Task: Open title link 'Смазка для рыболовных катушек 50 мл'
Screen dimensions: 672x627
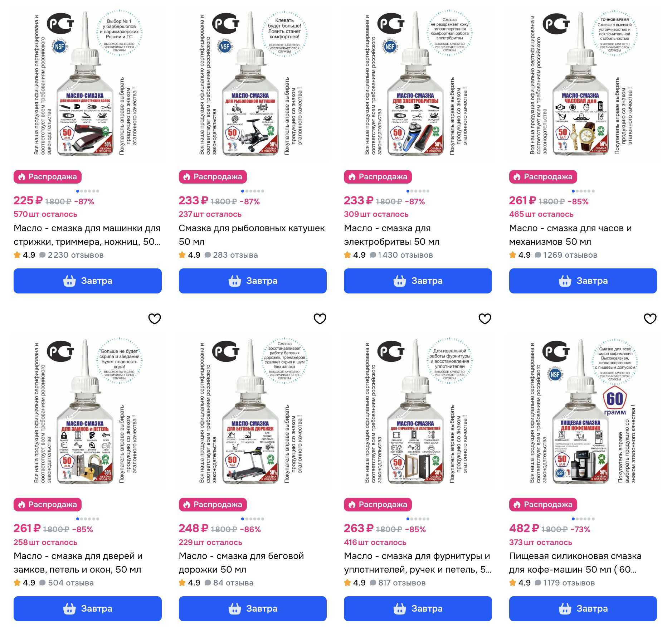Action: (252, 235)
